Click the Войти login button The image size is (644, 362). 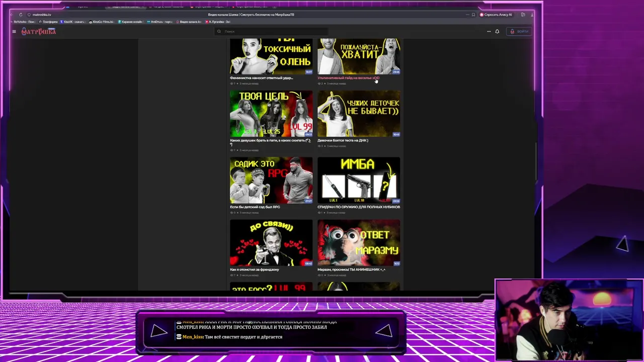[x=519, y=31]
